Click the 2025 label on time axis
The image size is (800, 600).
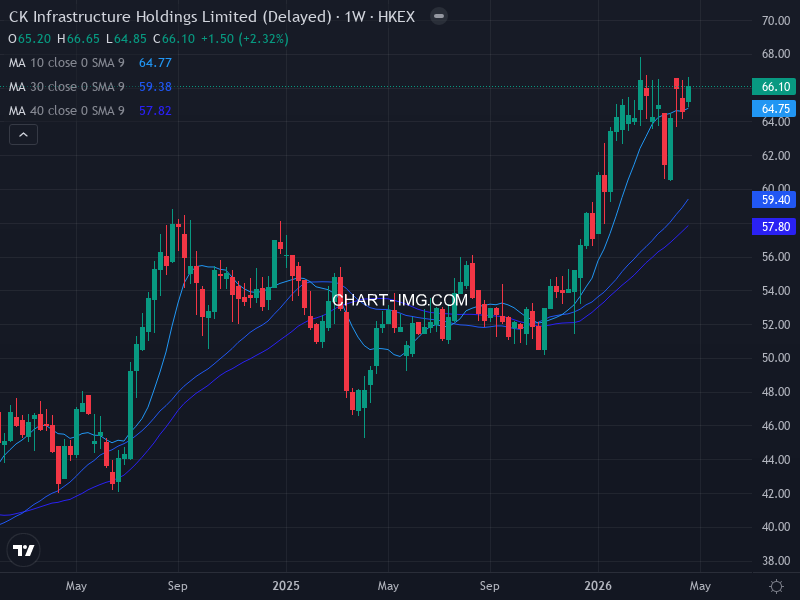click(286, 586)
